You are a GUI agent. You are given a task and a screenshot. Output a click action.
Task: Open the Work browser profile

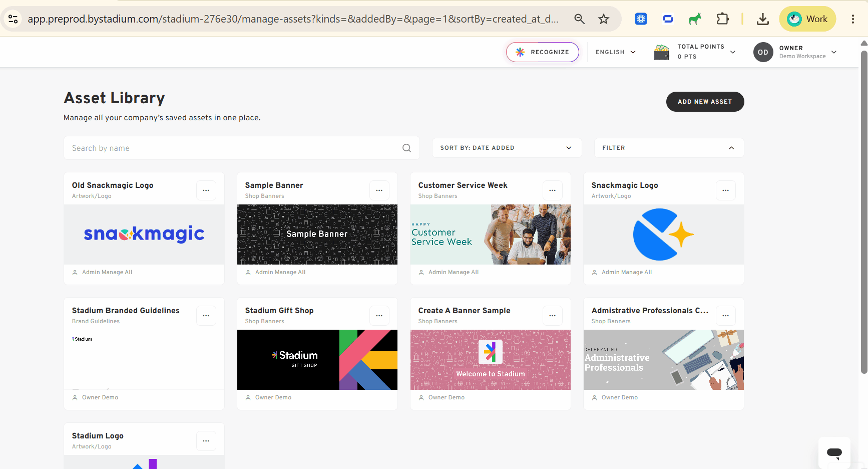pyautogui.click(x=807, y=19)
